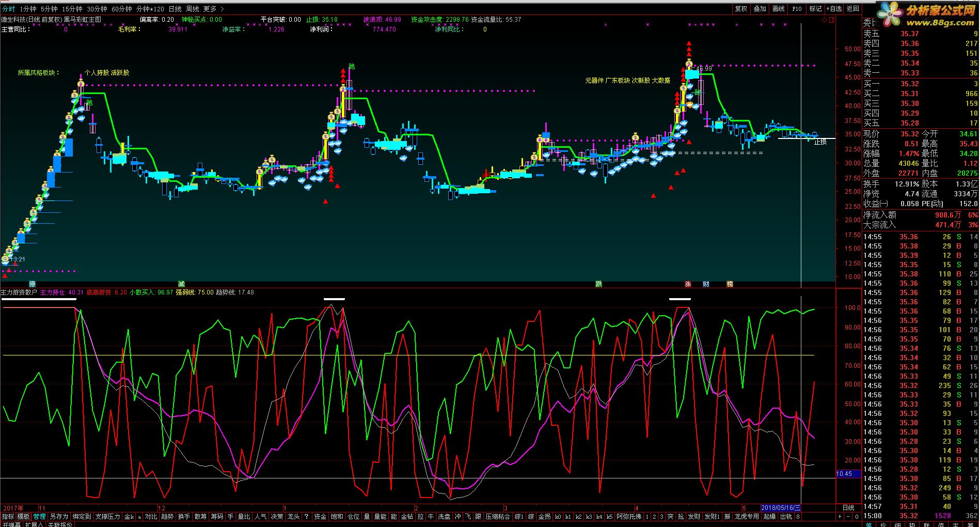Select the 趋势 indicator
The height and width of the screenshot is (527, 980).
point(167,517)
